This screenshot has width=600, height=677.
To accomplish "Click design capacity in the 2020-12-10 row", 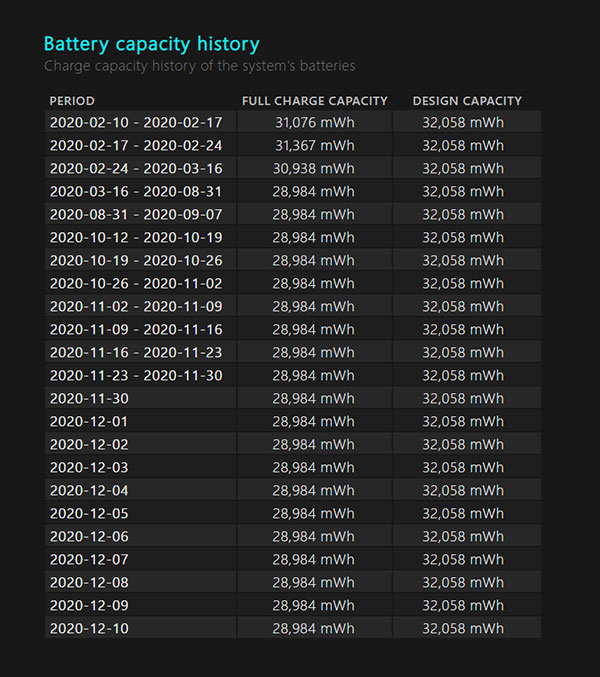I will (463, 628).
